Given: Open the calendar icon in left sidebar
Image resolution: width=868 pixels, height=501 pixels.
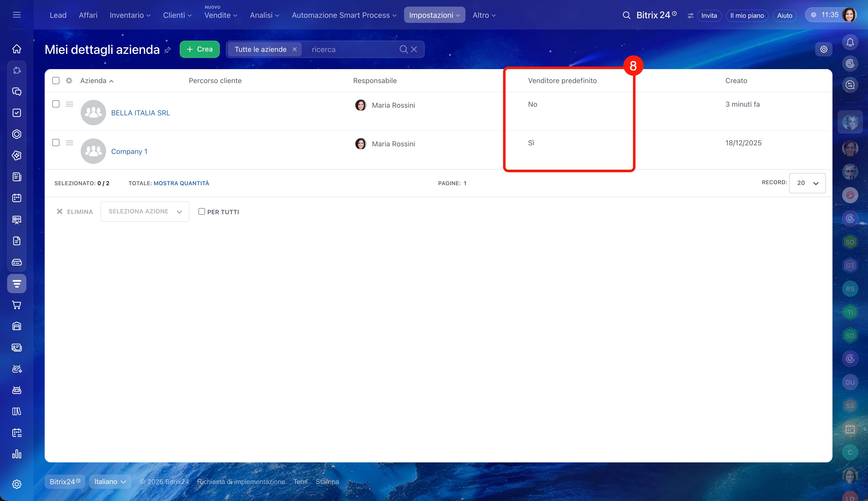Looking at the screenshot, I should click(x=16, y=198).
